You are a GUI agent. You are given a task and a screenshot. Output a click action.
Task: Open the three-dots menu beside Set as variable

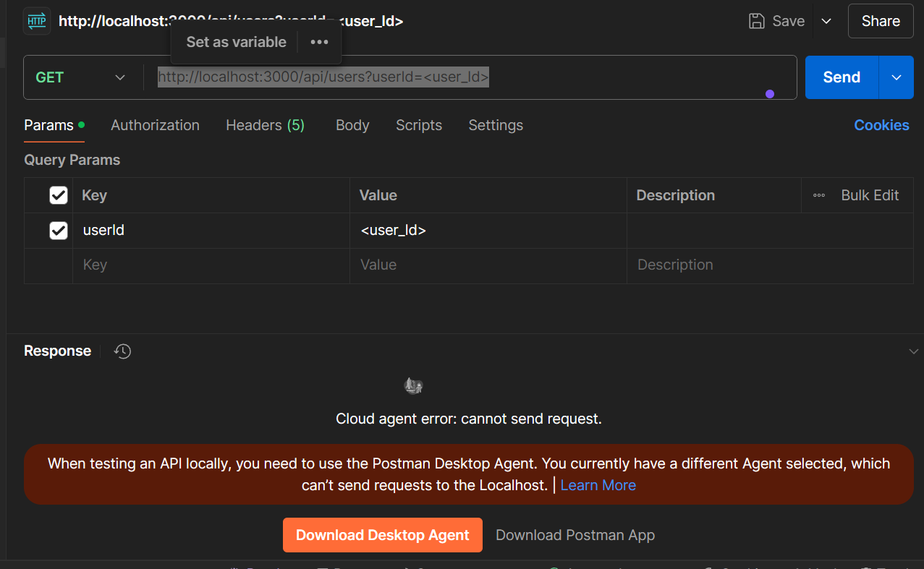pyautogui.click(x=319, y=42)
